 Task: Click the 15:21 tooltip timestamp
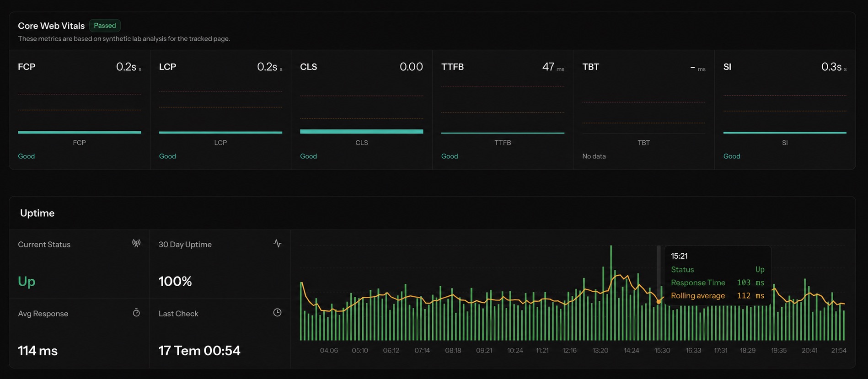[679, 256]
